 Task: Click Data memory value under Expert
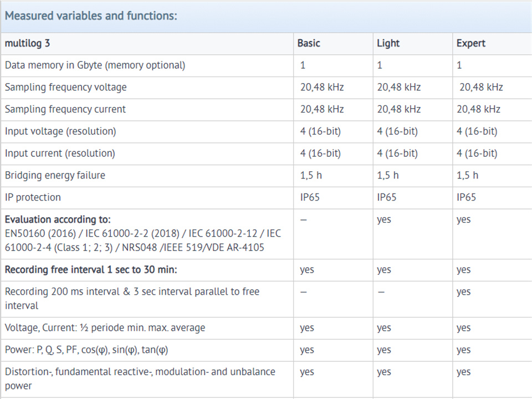[459, 65]
